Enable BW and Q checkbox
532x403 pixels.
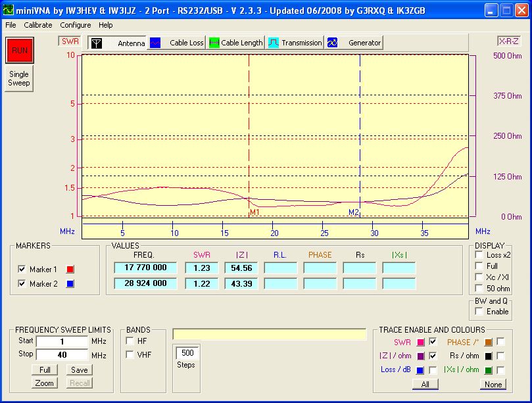click(x=479, y=311)
